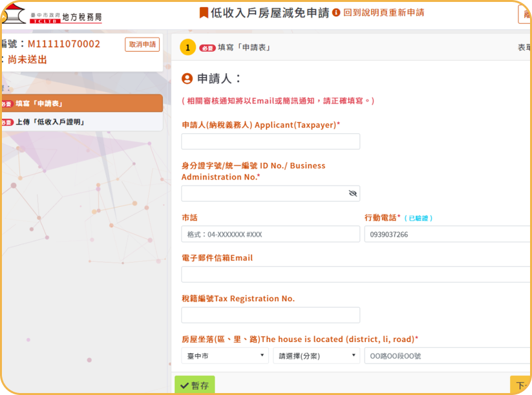532x395 pixels.
Task: Switch to 上傳「低收入戶證明」 sidebar step
Action: (x=81, y=122)
